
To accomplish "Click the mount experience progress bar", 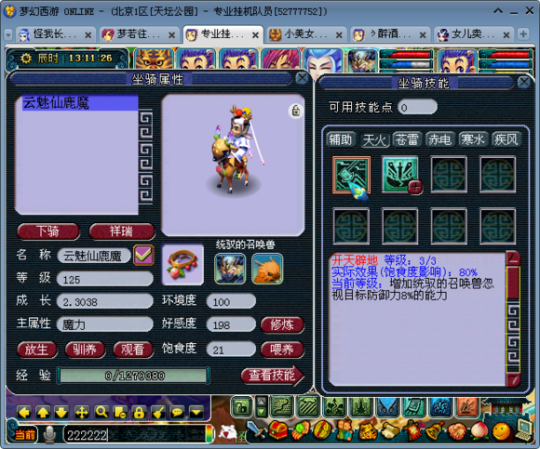I will (134, 375).
